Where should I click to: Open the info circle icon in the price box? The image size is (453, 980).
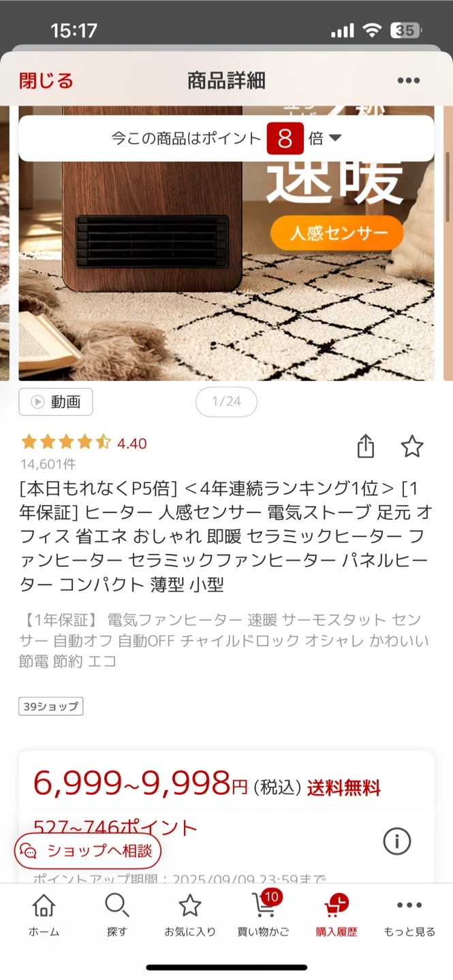coord(397,842)
